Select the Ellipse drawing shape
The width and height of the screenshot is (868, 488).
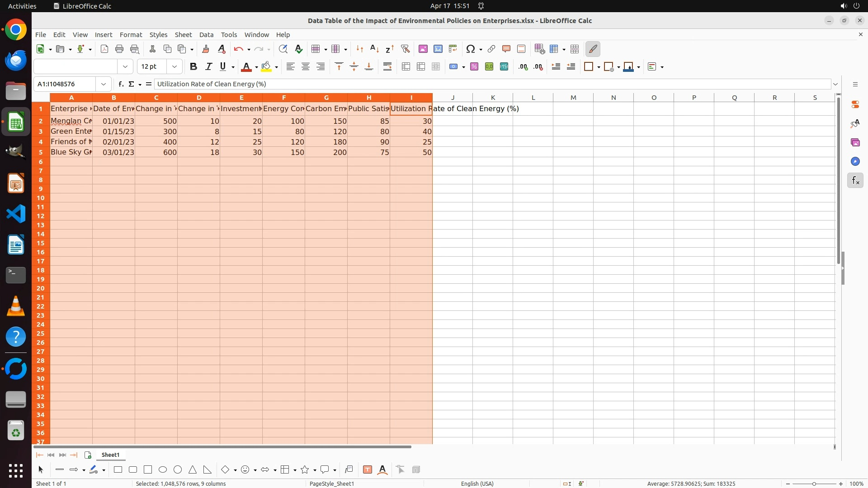click(163, 470)
